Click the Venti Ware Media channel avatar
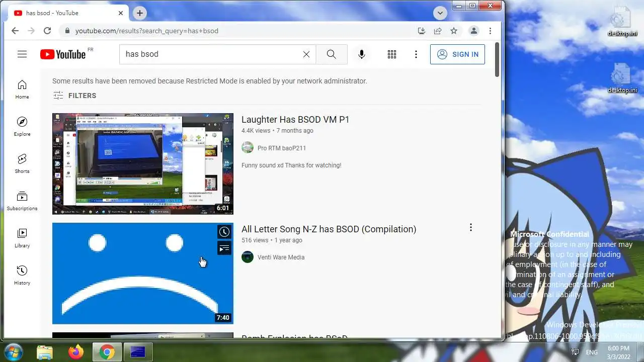The width and height of the screenshot is (644, 362). [248, 257]
